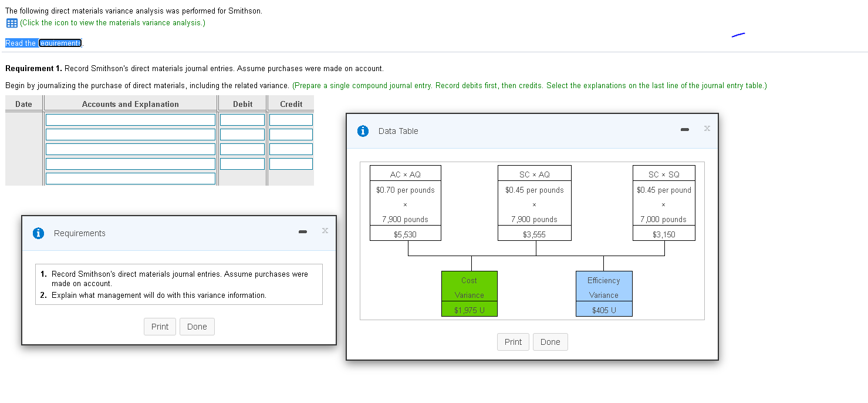
Task: Click Done in the Data Table window
Action: click(x=550, y=342)
